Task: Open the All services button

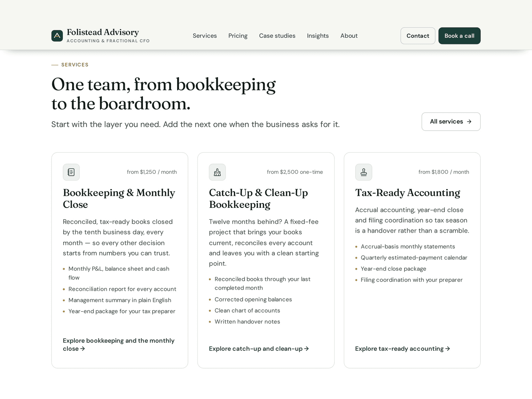Action: point(451,122)
